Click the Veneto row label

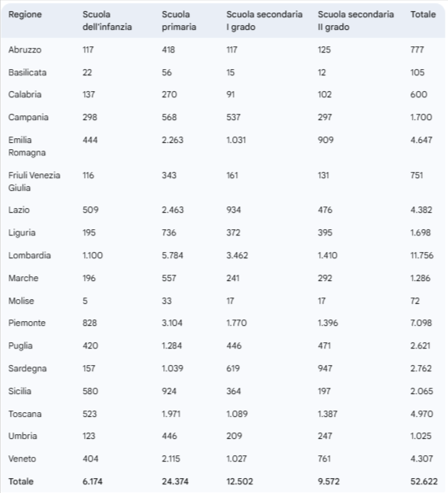tap(22, 458)
